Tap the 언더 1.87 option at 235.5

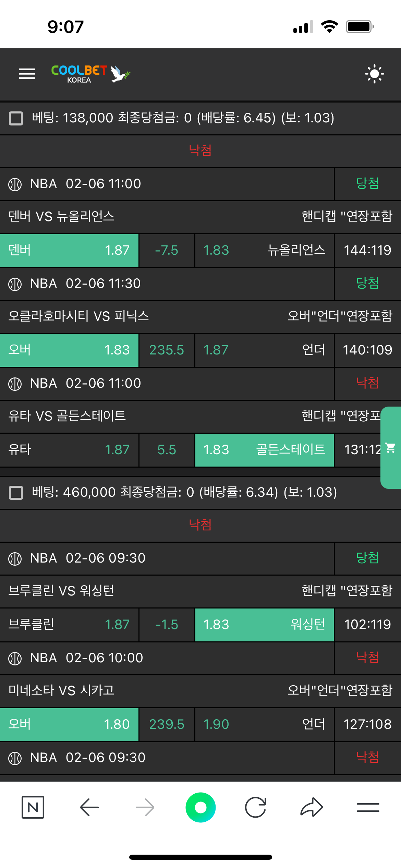click(x=264, y=350)
